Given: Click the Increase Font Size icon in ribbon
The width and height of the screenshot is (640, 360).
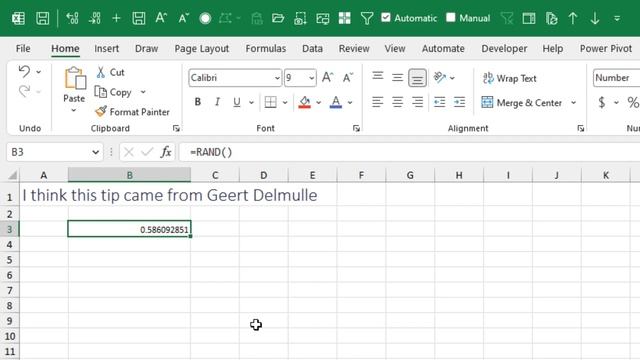Looking at the screenshot, I should tap(327, 78).
